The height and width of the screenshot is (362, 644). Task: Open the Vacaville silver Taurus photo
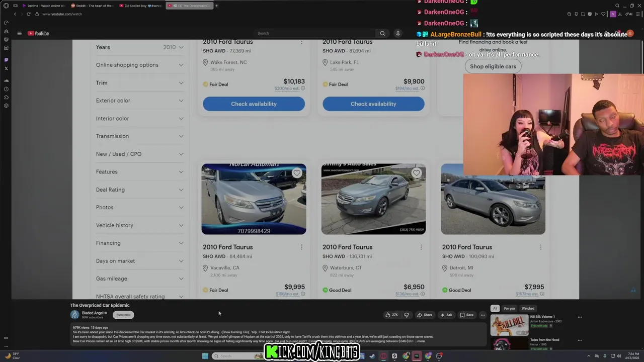pyautogui.click(x=254, y=199)
